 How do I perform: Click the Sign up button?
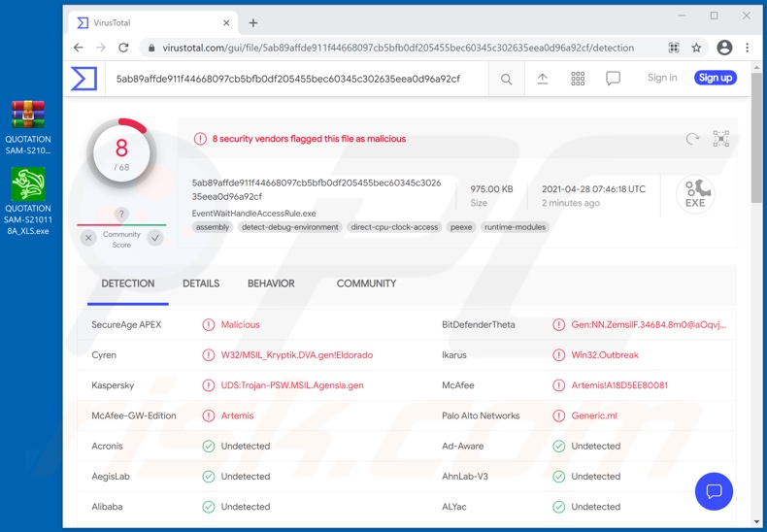(716, 78)
